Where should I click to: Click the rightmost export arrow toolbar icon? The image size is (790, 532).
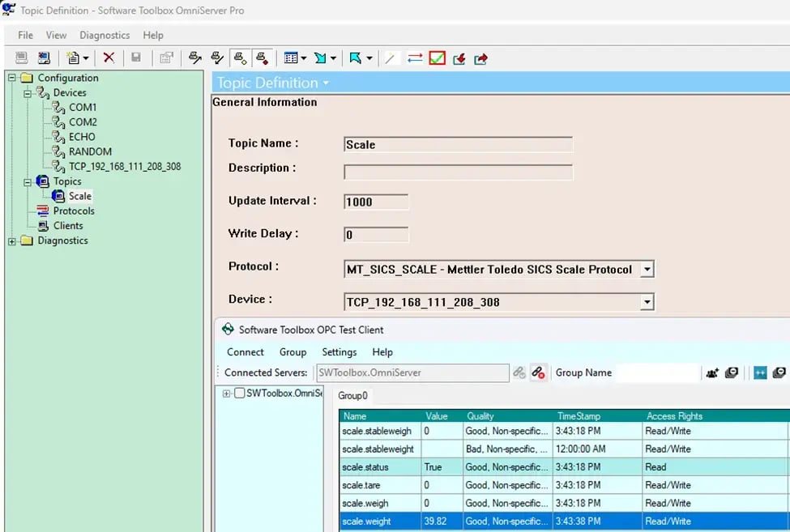[x=480, y=58]
